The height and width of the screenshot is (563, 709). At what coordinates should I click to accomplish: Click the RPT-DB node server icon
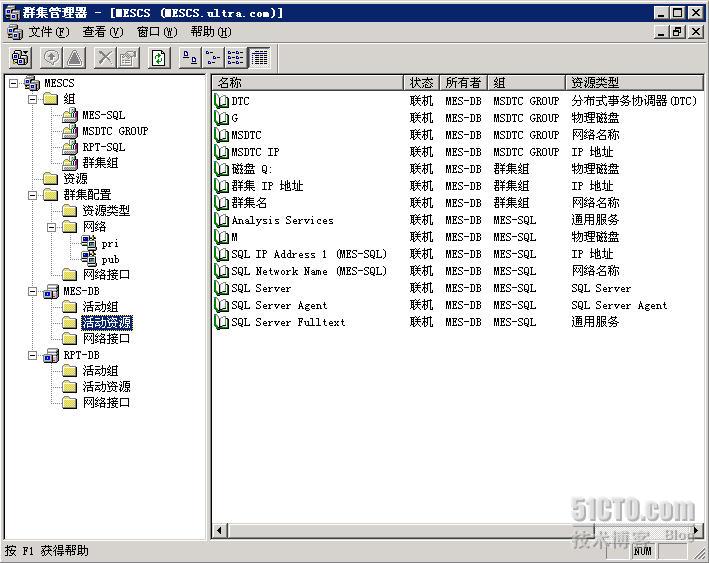click(51, 355)
